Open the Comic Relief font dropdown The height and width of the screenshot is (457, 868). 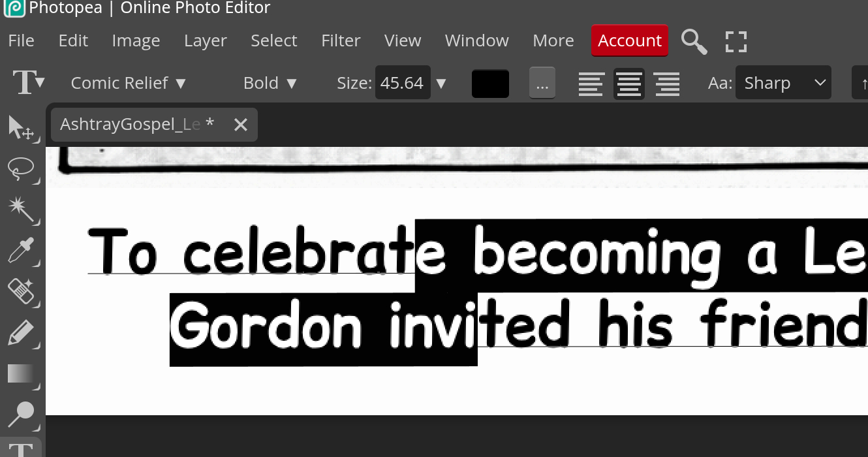[129, 84]
